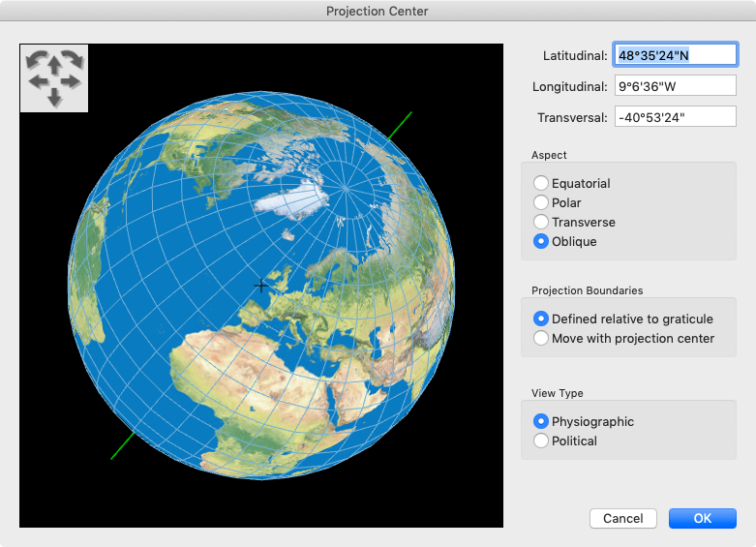Enable Defined relative to graticule
This screenshot has width=756, height=547.
click(x=541, y=319)
